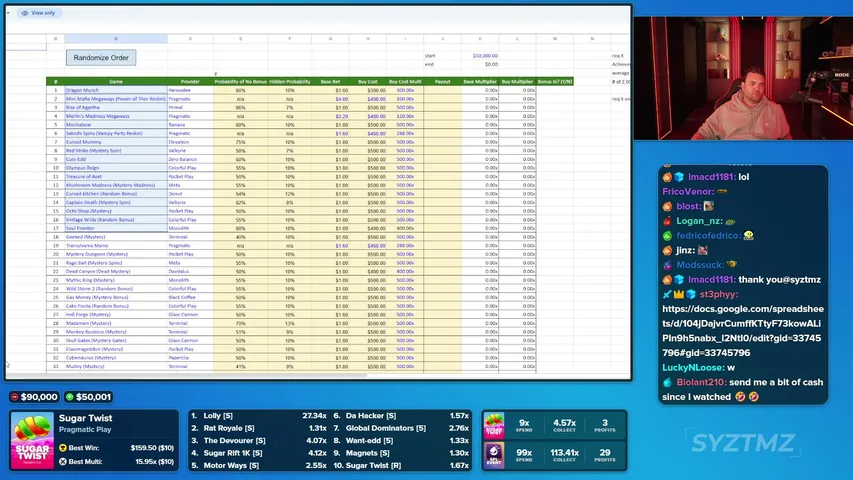Click chat username Biolant210
Image resolution: width=853 pixels, height=480 pixels.
point(701,383)
